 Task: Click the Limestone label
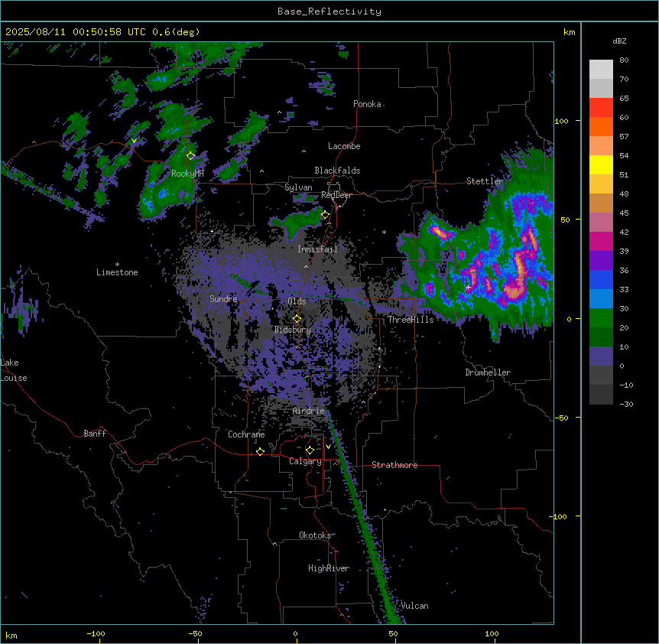[117, 272]
